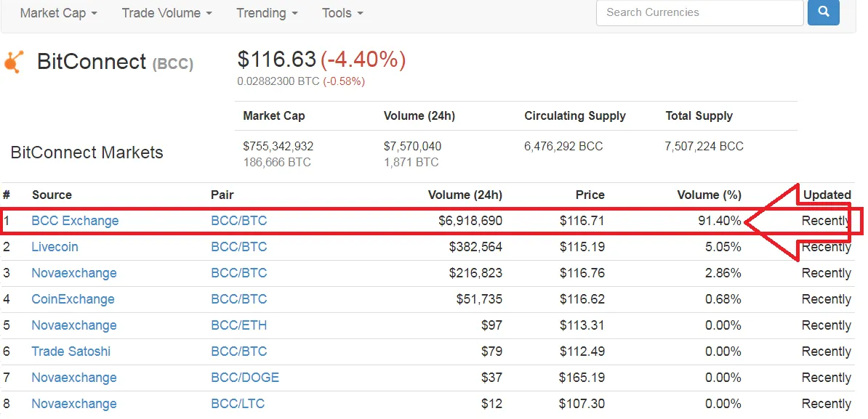
Task: Open the Trade Satoshi source link
Action: [71, 351]
